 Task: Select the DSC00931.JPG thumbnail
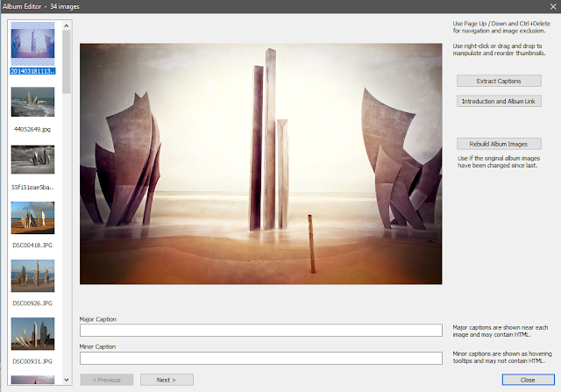point(32,333)
